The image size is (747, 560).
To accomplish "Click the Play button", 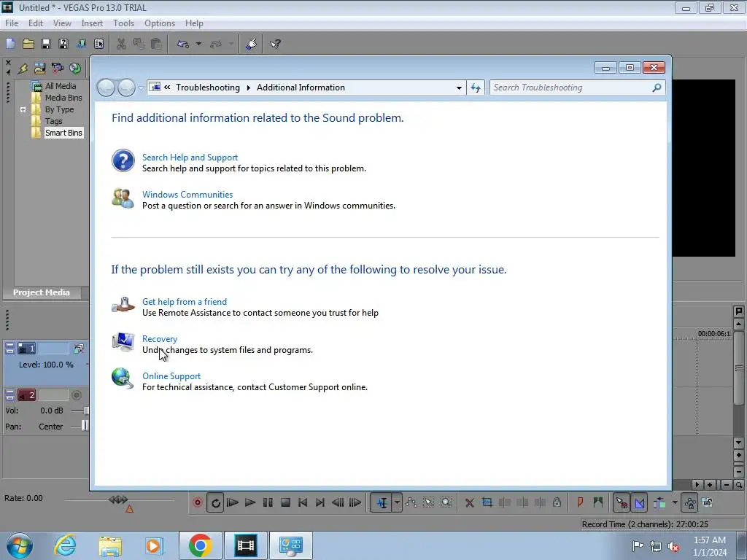I will pos(249,502).
